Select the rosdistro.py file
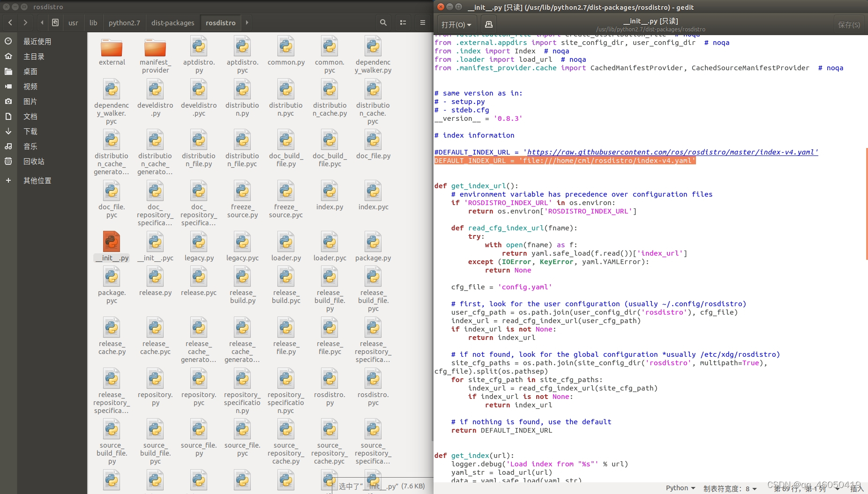The height and width of the screenshot is (494, 868). point(329,388)
